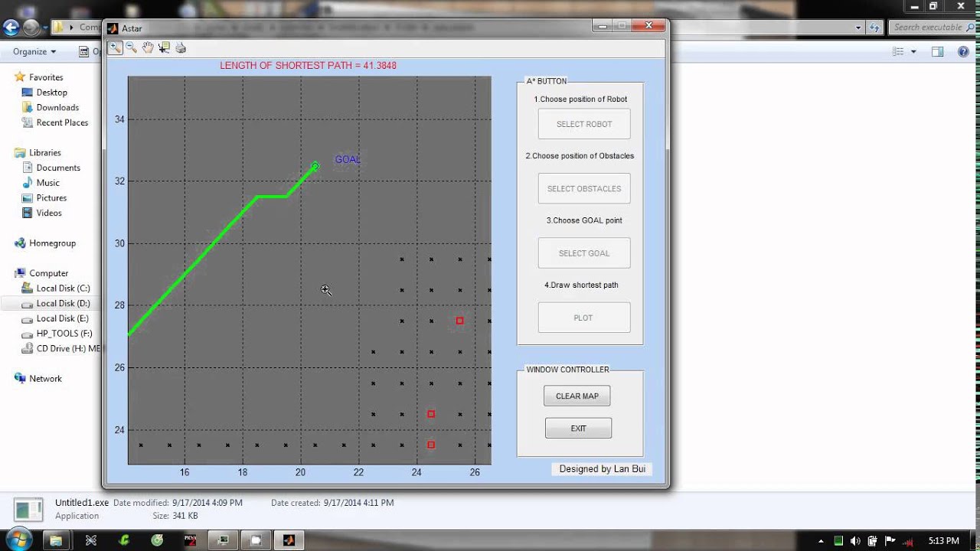
Task: Select Computer in Explorer sidebar
Action: click(48, 273)
